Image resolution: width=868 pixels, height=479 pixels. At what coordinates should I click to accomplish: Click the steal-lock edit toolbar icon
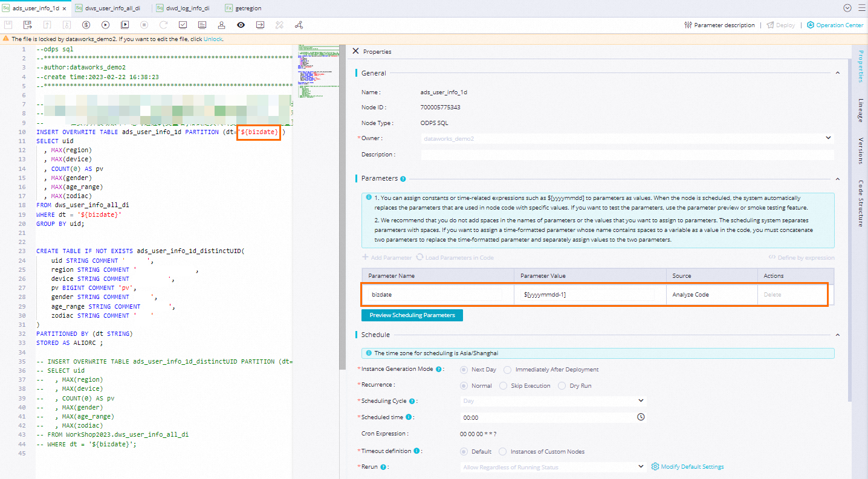pyautogui.click(x=66, y=25)
